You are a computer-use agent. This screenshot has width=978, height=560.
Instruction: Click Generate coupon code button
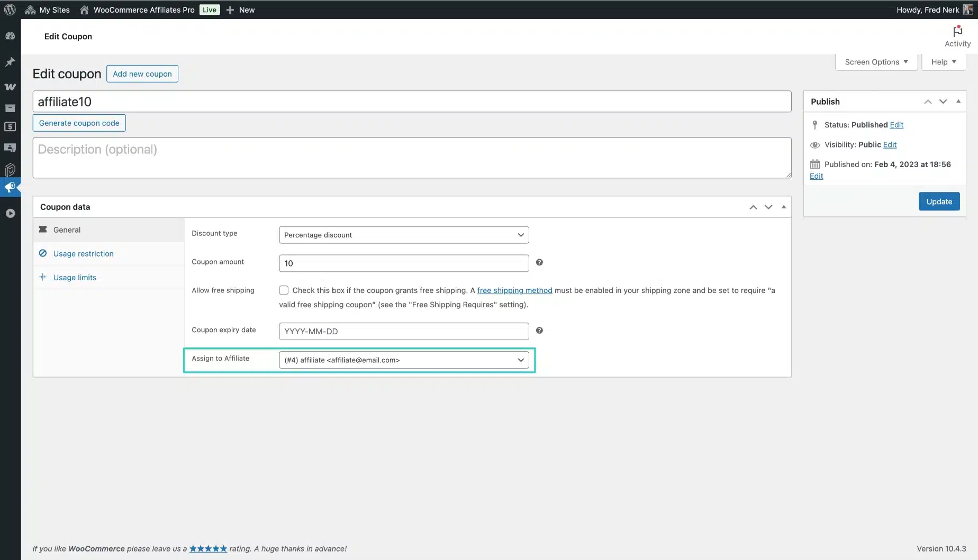79,123
